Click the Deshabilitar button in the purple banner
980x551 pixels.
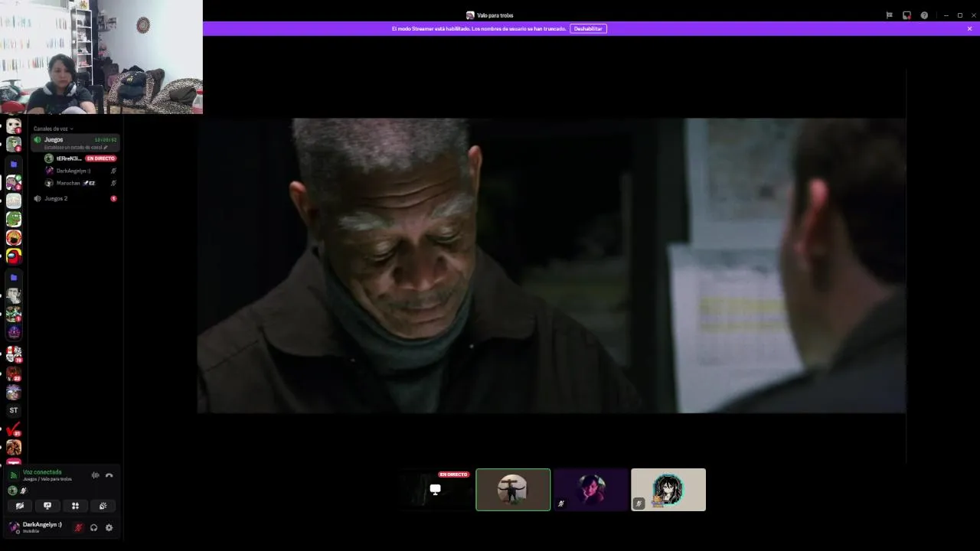pos(588,28)
